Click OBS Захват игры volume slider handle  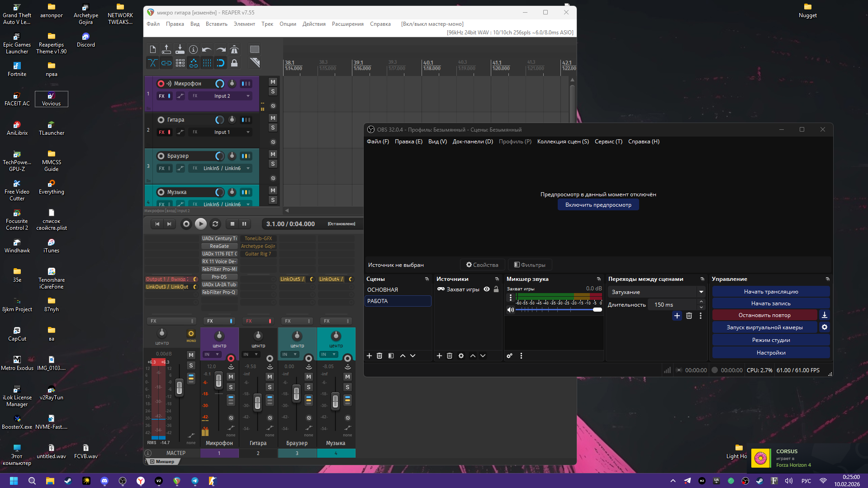tap(598, 310)
